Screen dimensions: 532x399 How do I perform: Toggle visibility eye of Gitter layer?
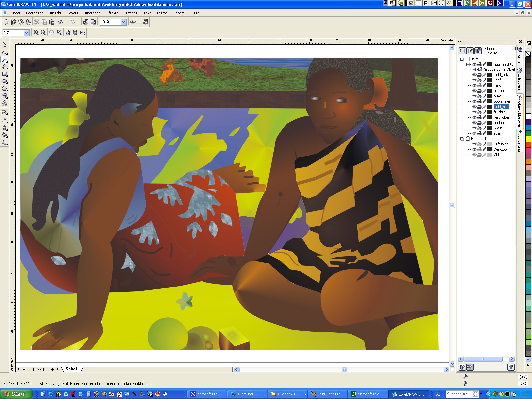pos(474,155)
